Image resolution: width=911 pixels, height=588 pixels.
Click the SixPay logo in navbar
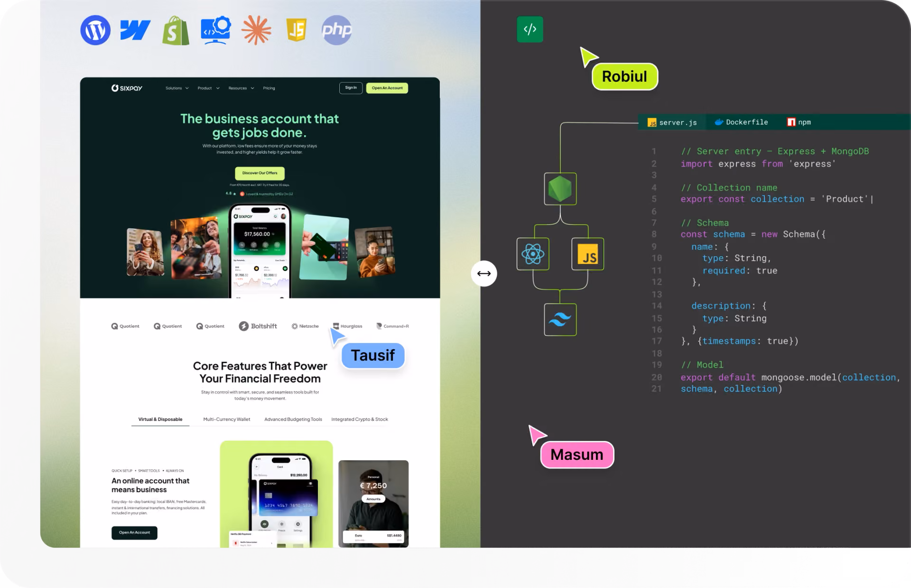pos(127,88)
